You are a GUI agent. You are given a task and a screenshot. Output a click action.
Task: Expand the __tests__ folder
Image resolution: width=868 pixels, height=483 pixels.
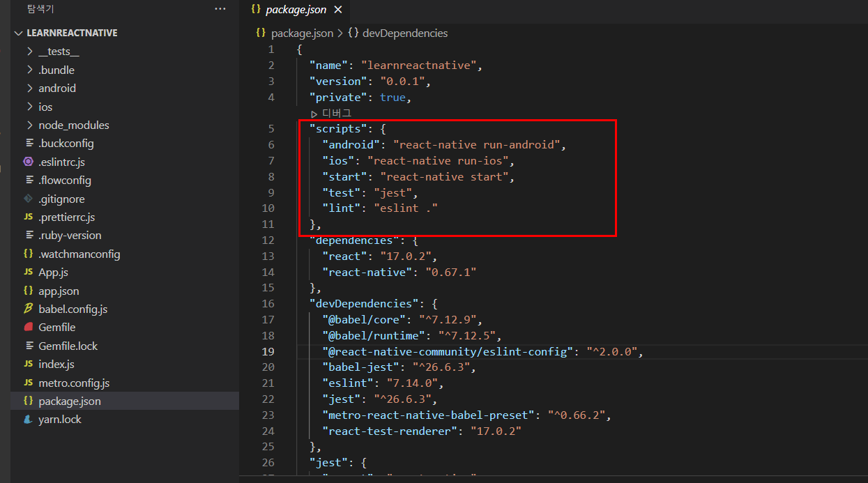(59, 52)
